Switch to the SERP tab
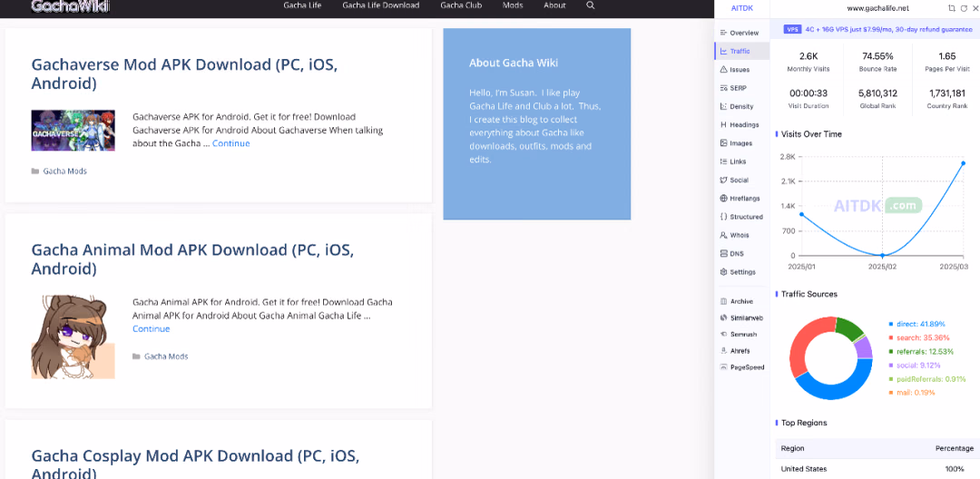The image size is (980, 479). coord(733,88)
